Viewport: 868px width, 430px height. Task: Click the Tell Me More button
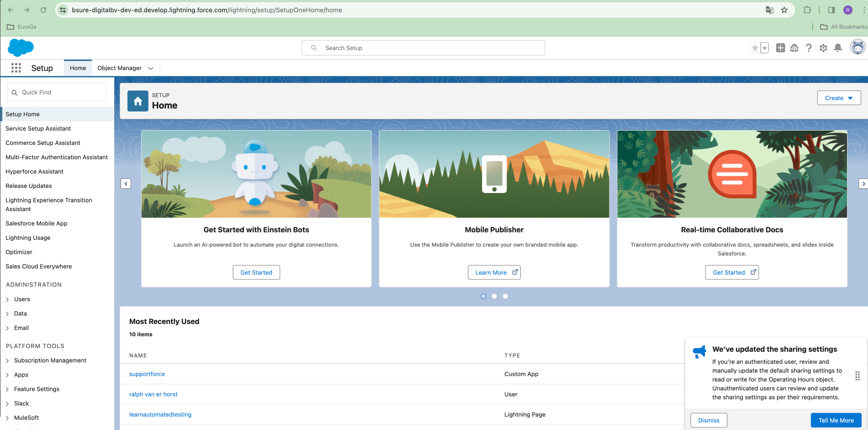click(x=836, y=420)
